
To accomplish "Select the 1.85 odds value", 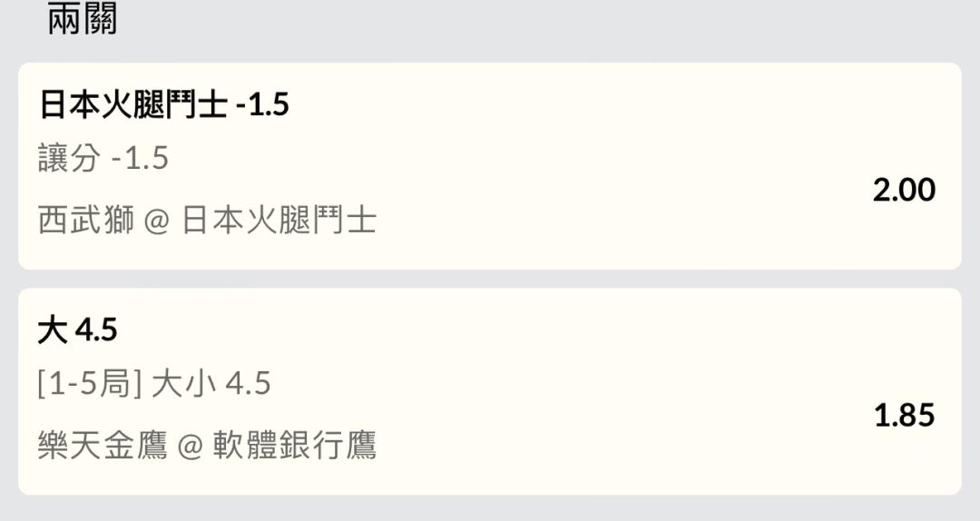I will tap(904, 416).
